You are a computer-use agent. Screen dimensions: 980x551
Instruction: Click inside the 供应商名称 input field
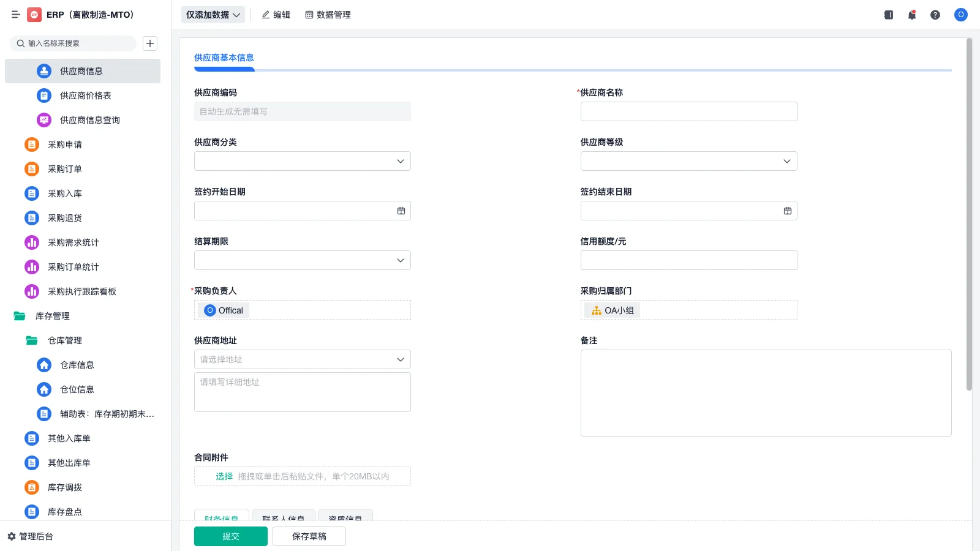tap(688, 111)
